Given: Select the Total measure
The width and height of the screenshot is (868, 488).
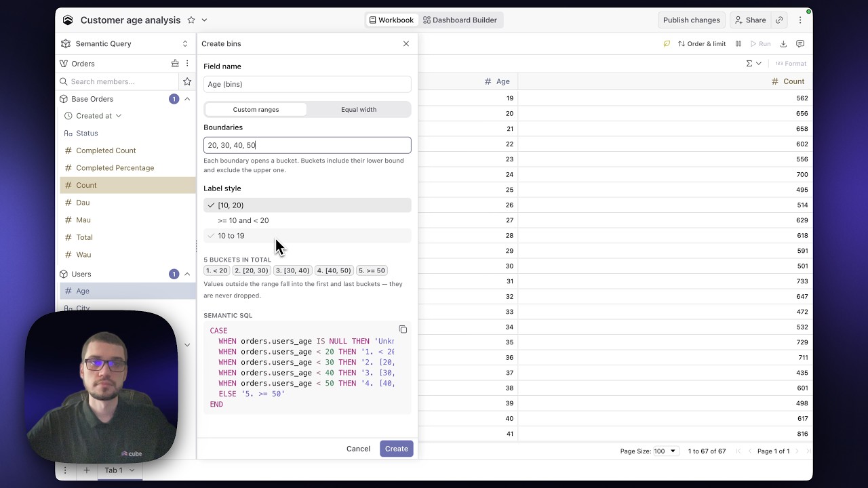Looking at the screenshot, I should (x=127, y=237).
